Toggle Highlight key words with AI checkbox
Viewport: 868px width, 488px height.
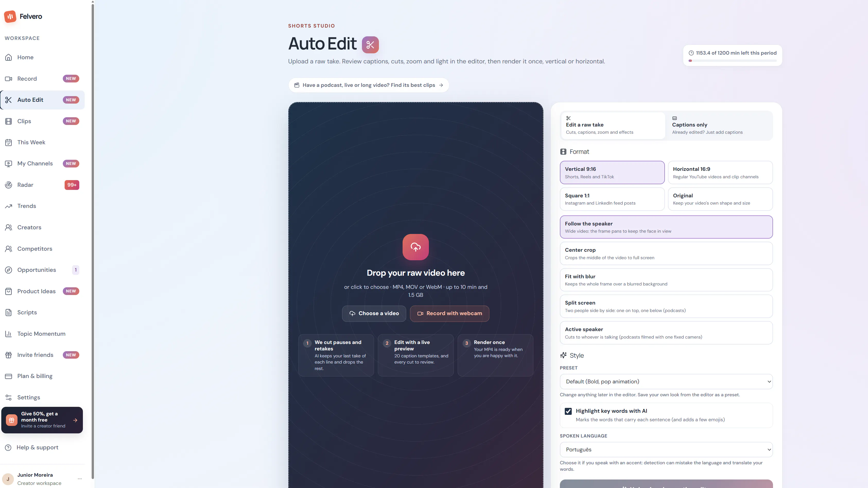point(568,411)
